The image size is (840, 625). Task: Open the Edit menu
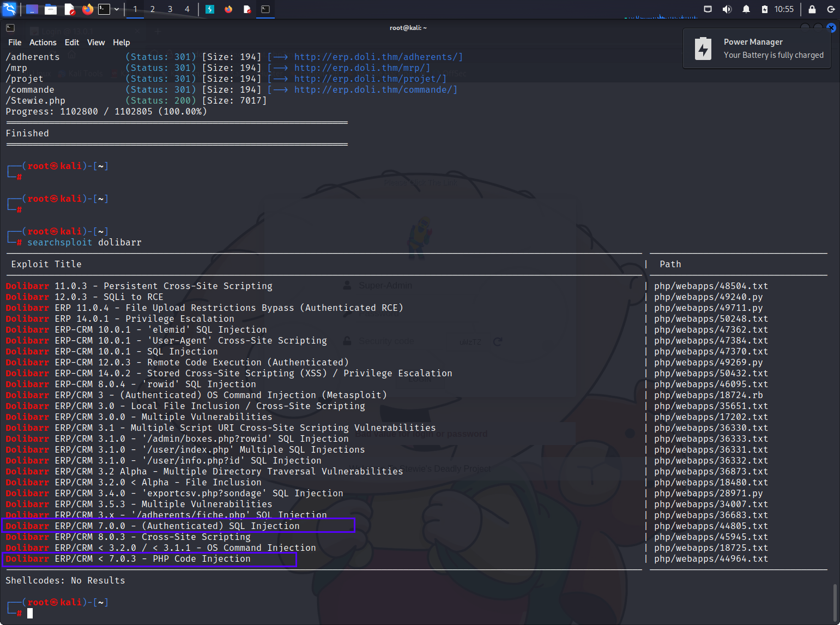click(x=72, y=43)
